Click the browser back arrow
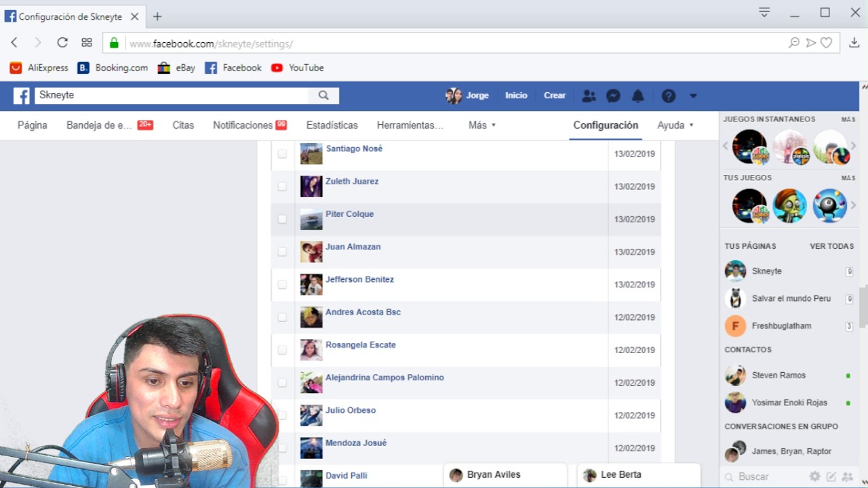The height and width of the screenshot is (488, 868). click(x=14, y=43)
